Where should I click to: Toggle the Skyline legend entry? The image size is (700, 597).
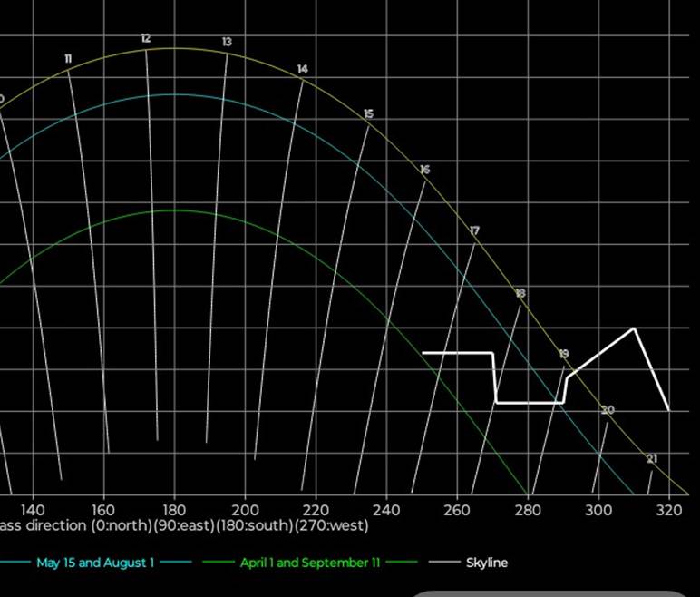487,563
